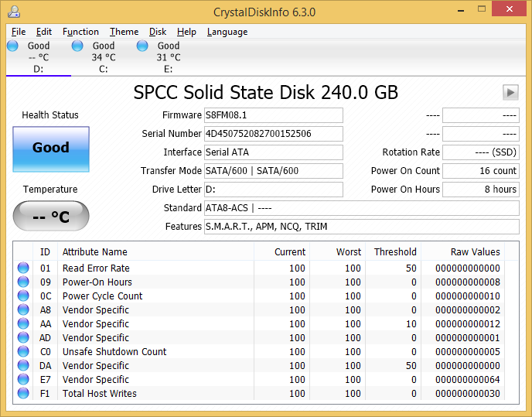The width and height of the screenshot is (532, 417).
Task: Click the temperature -- °C button
Action: (51, 216)
